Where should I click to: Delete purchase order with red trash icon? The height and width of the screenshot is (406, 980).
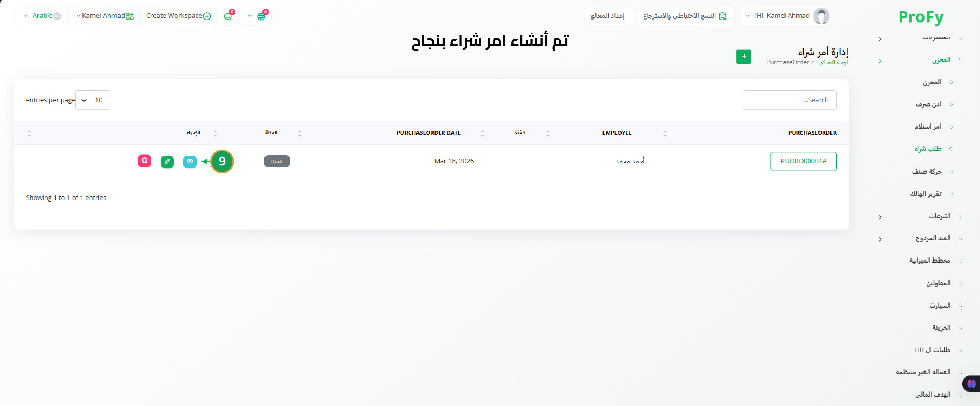click(x=145, y=161)
